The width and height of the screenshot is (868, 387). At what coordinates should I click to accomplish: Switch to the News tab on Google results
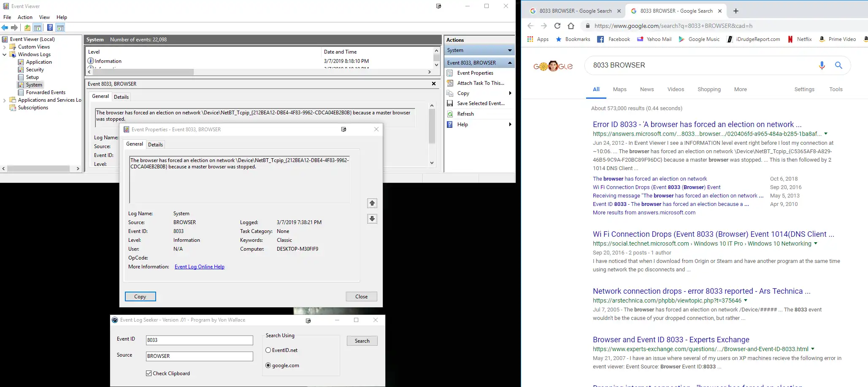coord(647,89)
